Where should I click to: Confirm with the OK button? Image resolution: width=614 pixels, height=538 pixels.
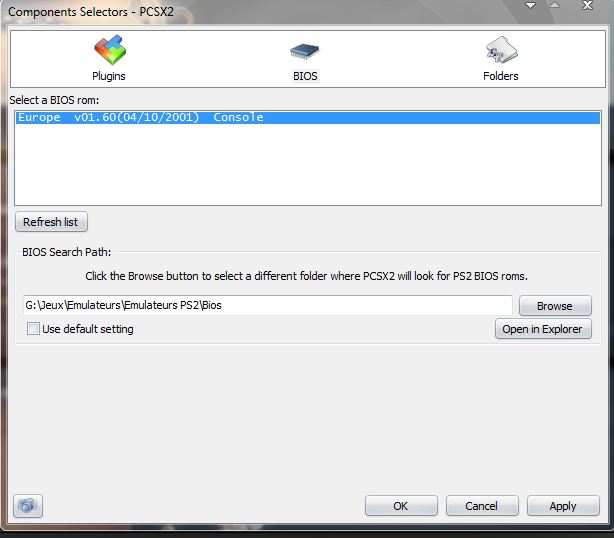click(401, 506)
